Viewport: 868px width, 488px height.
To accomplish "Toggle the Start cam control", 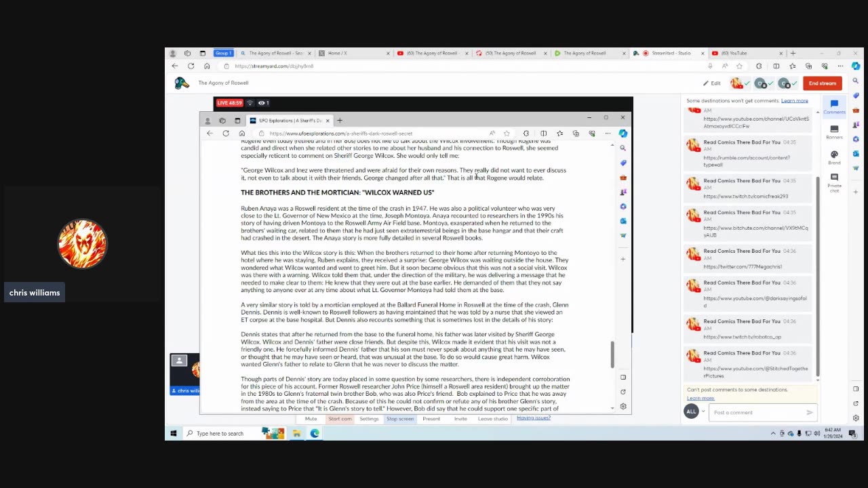I will pyautogui.click(x=340, y=419).
